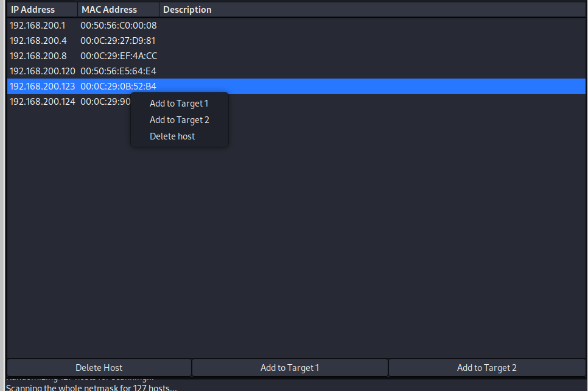Image resolution: width=588 pixels, height=391 pixels.
Task: Select host with IP 192.168.200.4
Action: (38, 41)
